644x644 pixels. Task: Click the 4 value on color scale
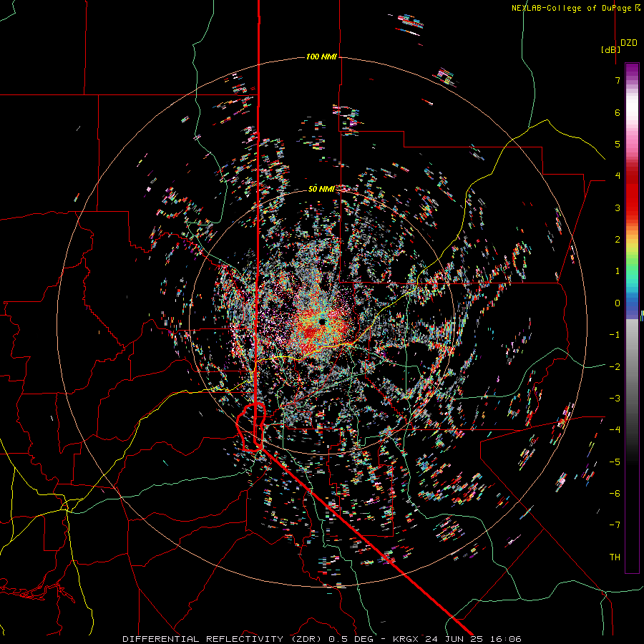(x=618, y=176)
